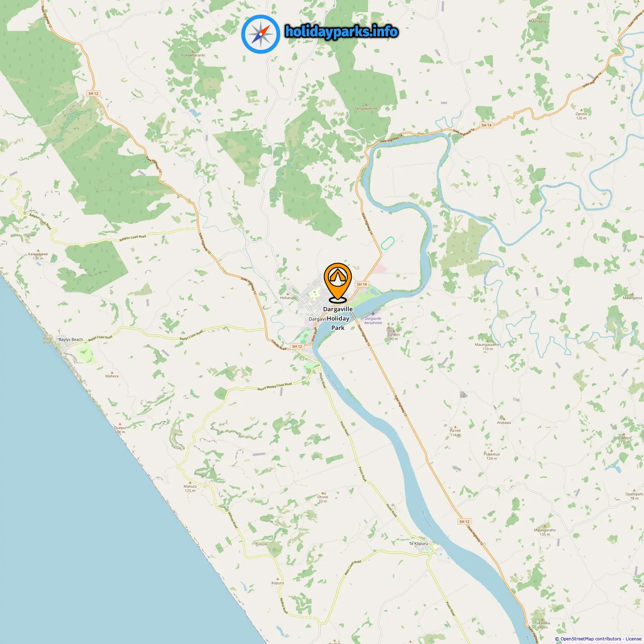Image resolution: width=644 pixels, height=644 pixels.
Task: Click the orange campsite location pin
Action: point(337,283)
